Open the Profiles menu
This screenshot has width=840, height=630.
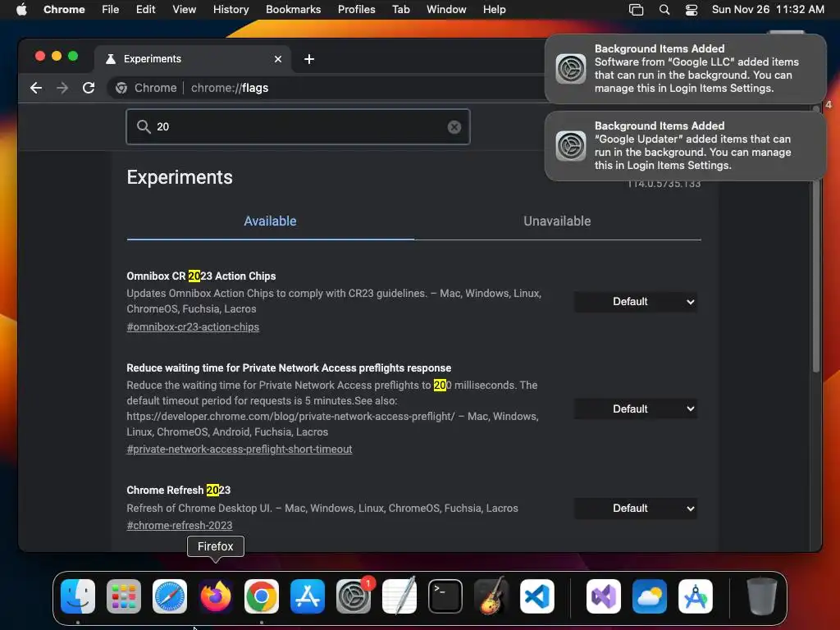(356, 9)
